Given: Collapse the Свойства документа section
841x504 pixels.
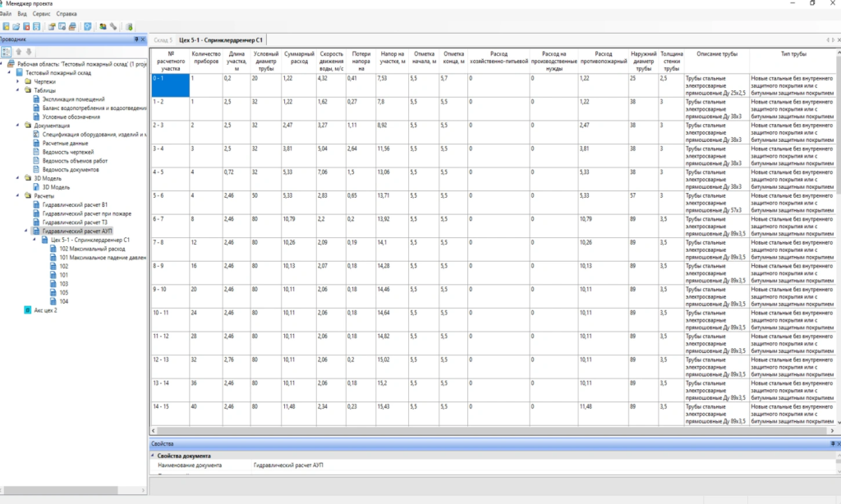Looking at the screenshot, I should click(153, 456).
